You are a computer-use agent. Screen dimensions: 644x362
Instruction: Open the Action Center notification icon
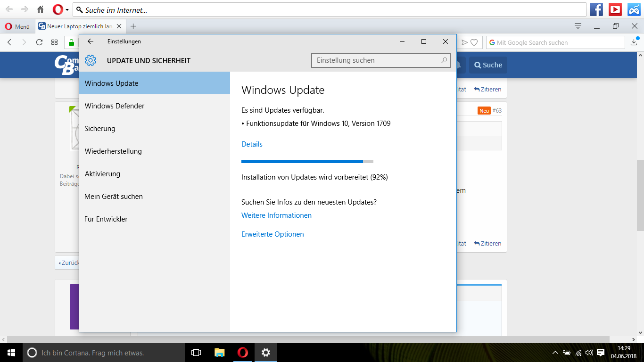(601, 353)
